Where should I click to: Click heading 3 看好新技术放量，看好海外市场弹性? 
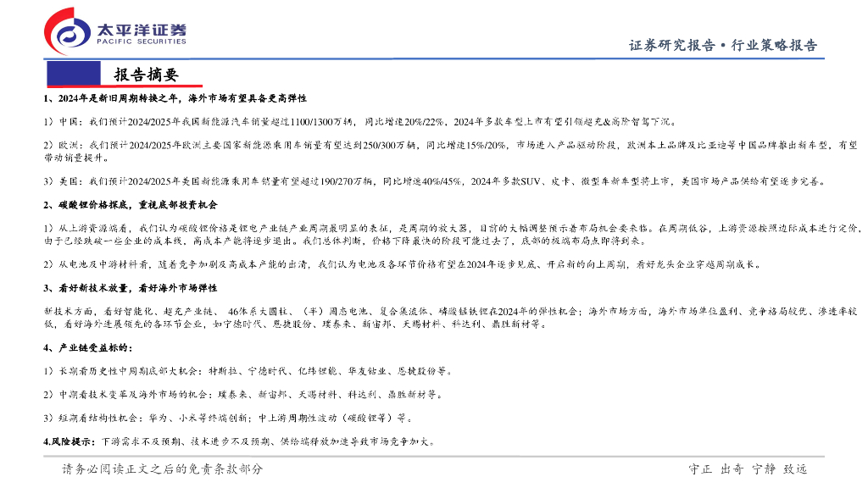131,288
